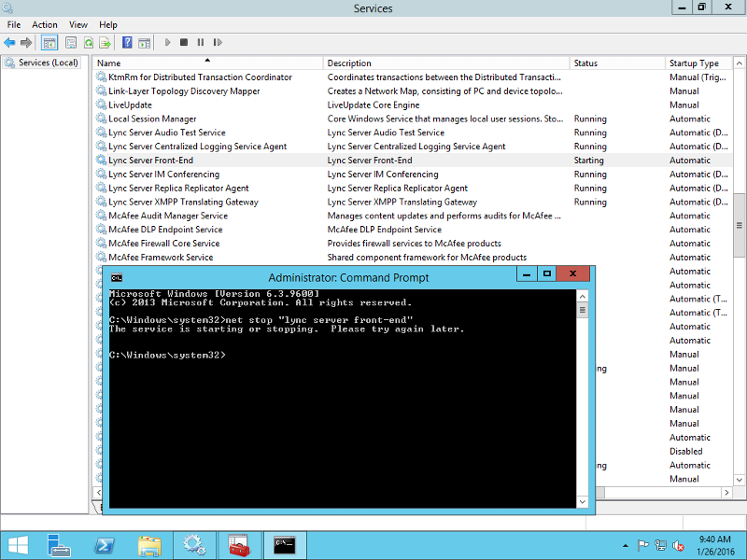Restart the service using the restart icon

(x=218, y=42)
